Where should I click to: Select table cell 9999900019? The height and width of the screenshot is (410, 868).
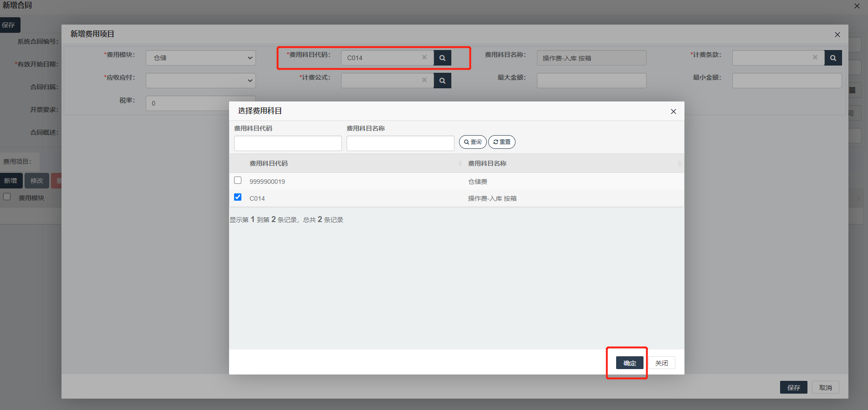tap(267, 182)
